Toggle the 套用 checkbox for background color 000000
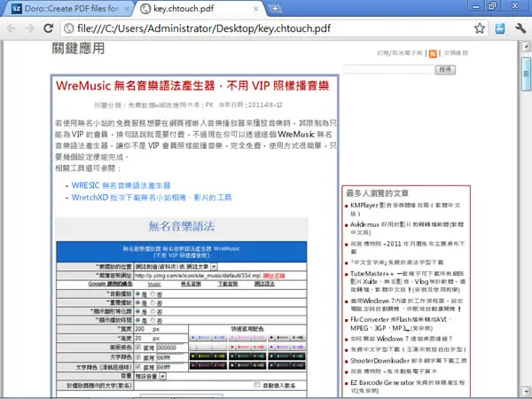Screen dimensions: 532x399 [x=138, y=348]
